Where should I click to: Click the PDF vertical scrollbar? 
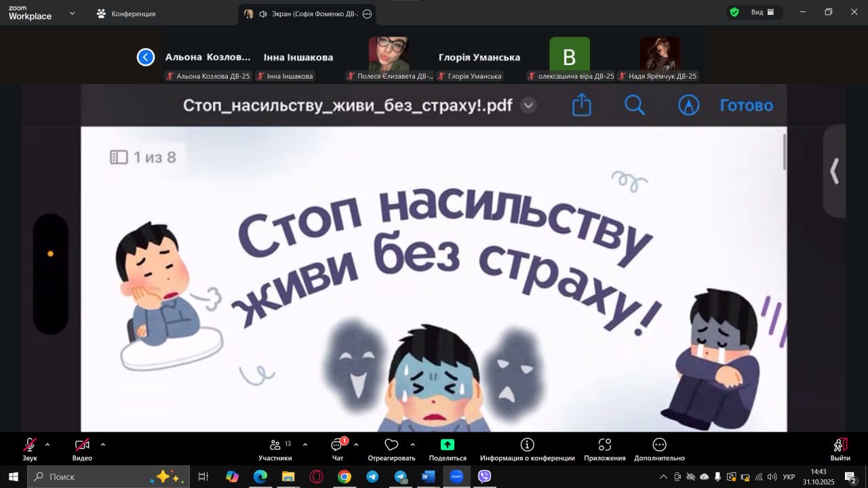785,152
